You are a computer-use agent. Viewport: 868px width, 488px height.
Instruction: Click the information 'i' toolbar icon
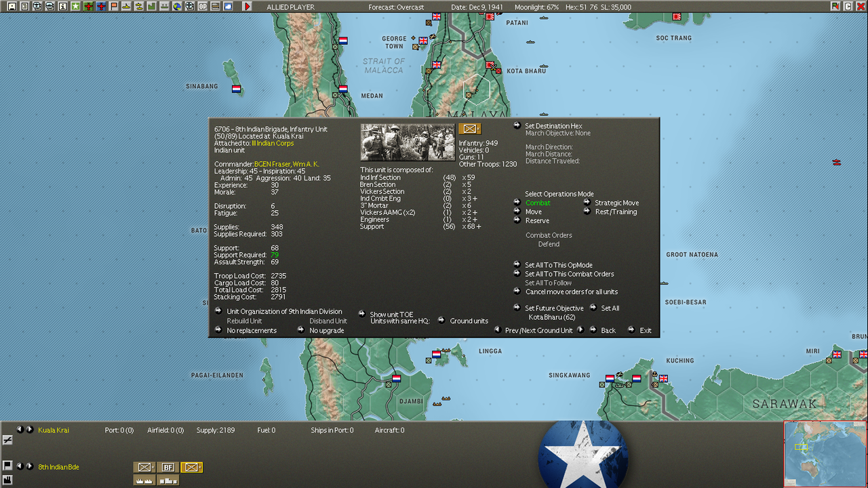pyautogui.click(x=62, y=6)
